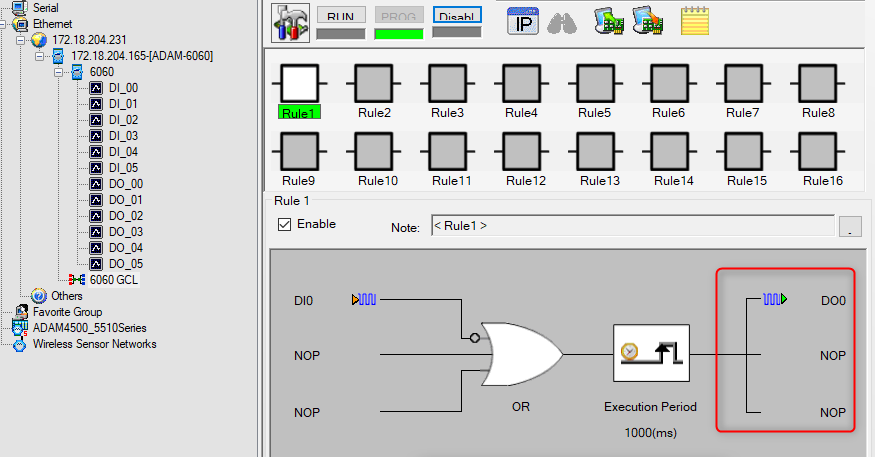Select the Rule1 block icon

pyautogui.click(x=300, y=84)
